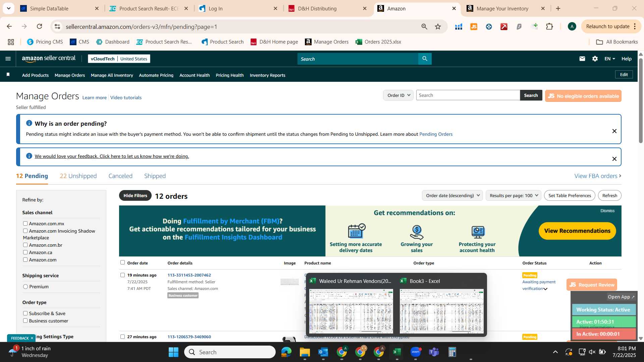Open Calculator from the taskbar
Viewport: 644px width, 362px height.
pyautogui.click(x=452, y=352)
